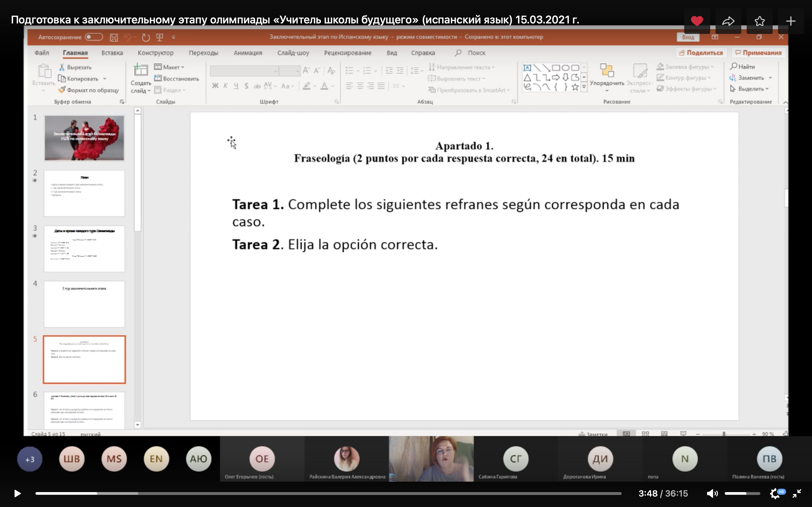Click the save icon in PowerPoint title bar
The width and height of the screenshot is (812, 507).
coord(114,38)
